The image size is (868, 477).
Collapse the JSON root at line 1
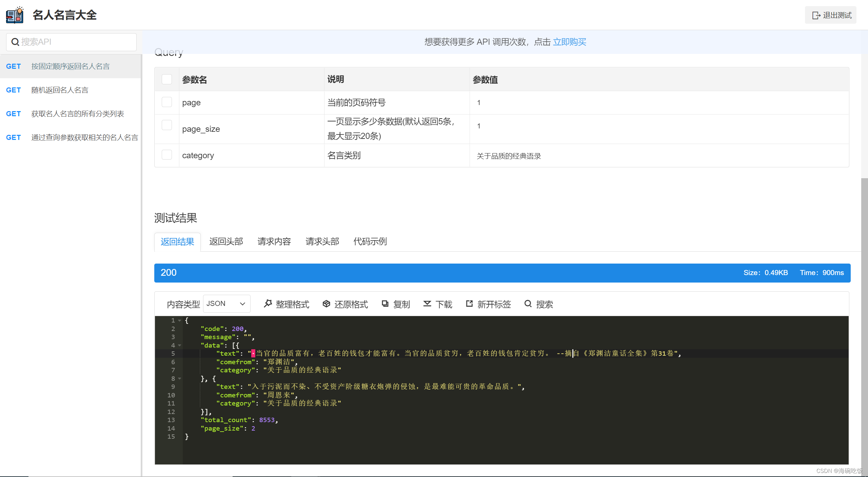point(180,320)
